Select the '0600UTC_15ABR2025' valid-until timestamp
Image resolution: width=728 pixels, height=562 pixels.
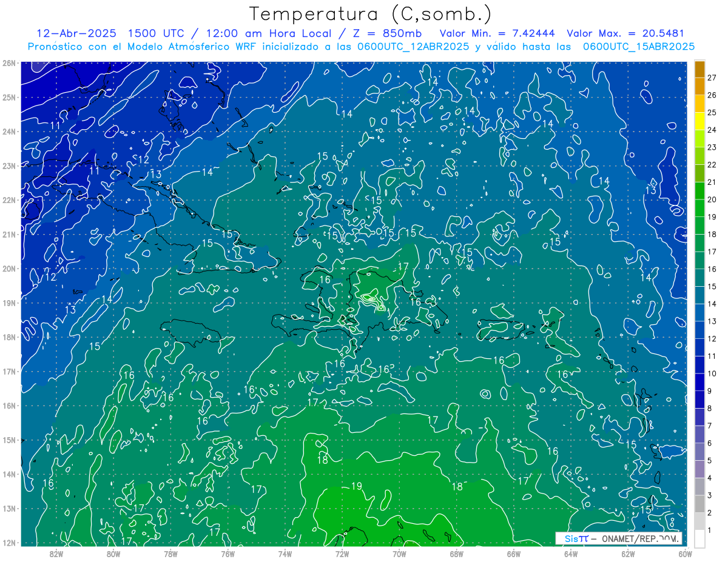638,47
